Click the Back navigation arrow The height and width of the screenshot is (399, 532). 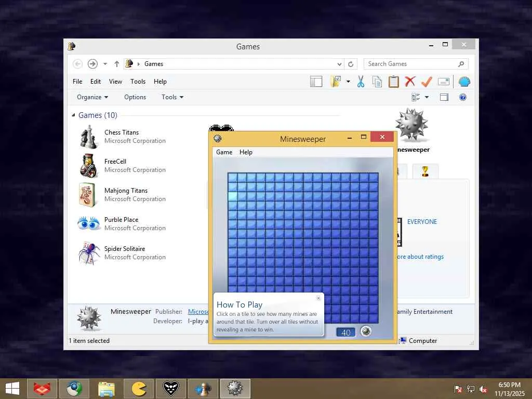(x=78, y=64)
